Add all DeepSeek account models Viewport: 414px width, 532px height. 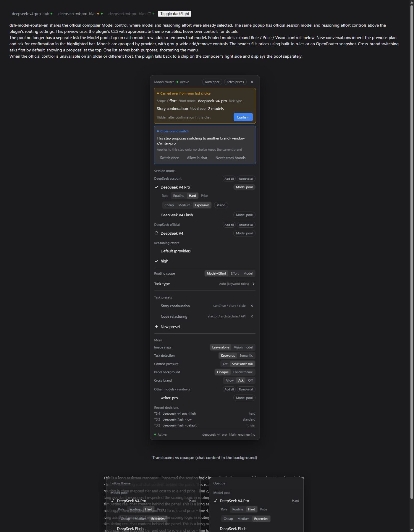[x=229, y=179]
